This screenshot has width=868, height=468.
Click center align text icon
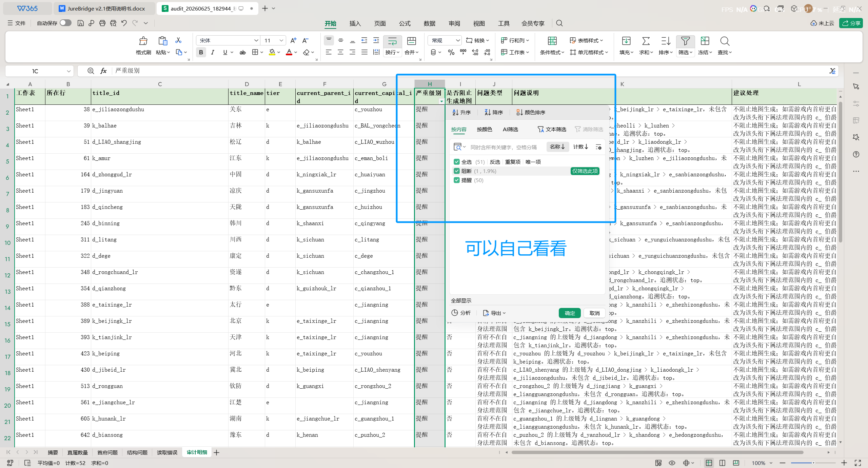point(340,52)
